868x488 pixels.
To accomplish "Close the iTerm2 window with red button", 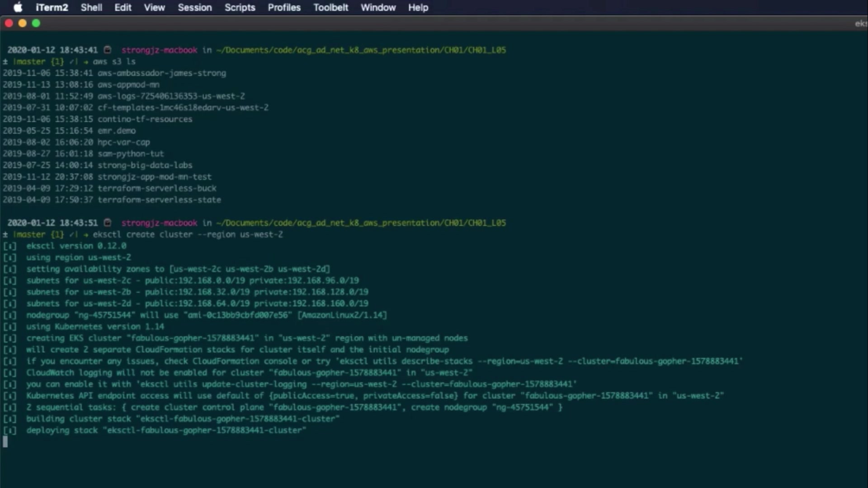I will 9,23.
